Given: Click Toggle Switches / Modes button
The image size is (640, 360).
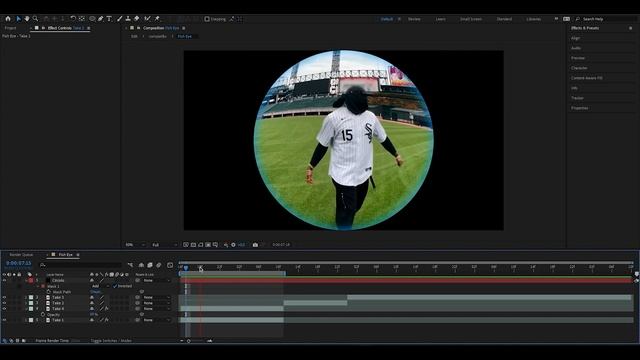Looking at the screenshot, I should coord(111,340).
